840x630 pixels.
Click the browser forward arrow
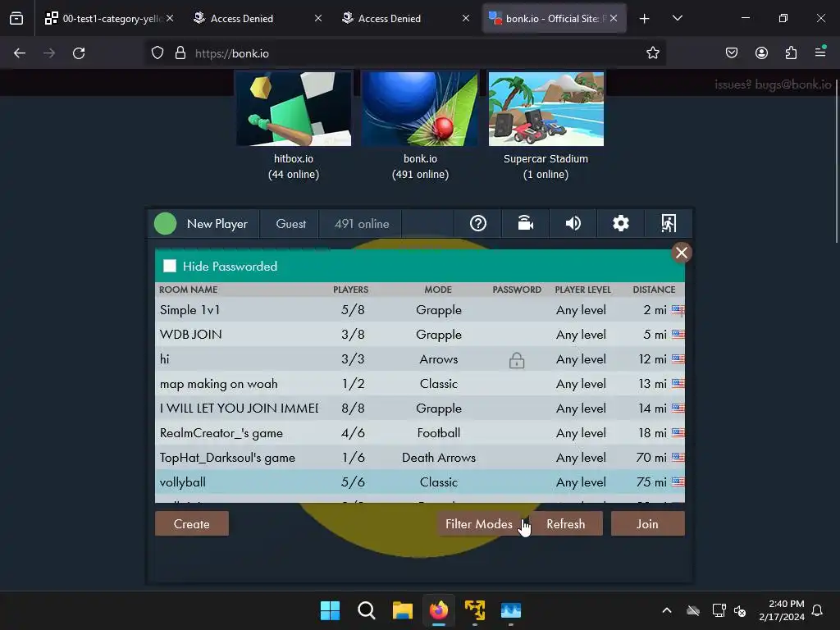[x=49, y=53]
